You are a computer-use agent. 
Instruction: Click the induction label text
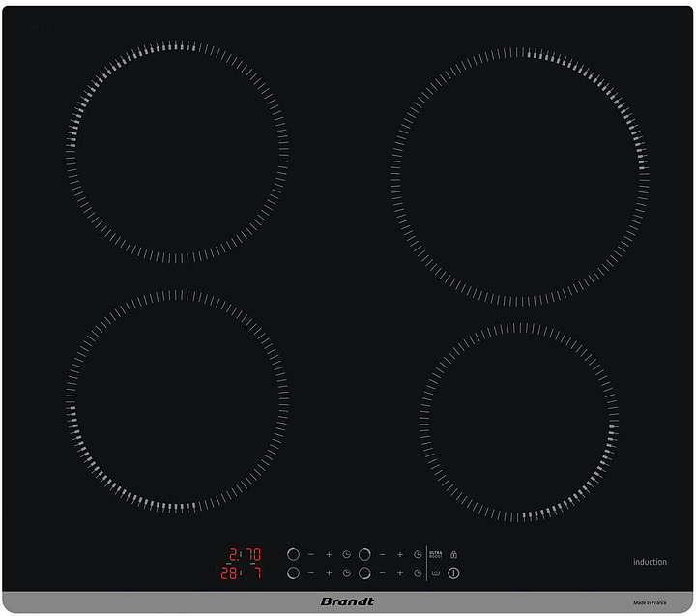coord(650,562)
